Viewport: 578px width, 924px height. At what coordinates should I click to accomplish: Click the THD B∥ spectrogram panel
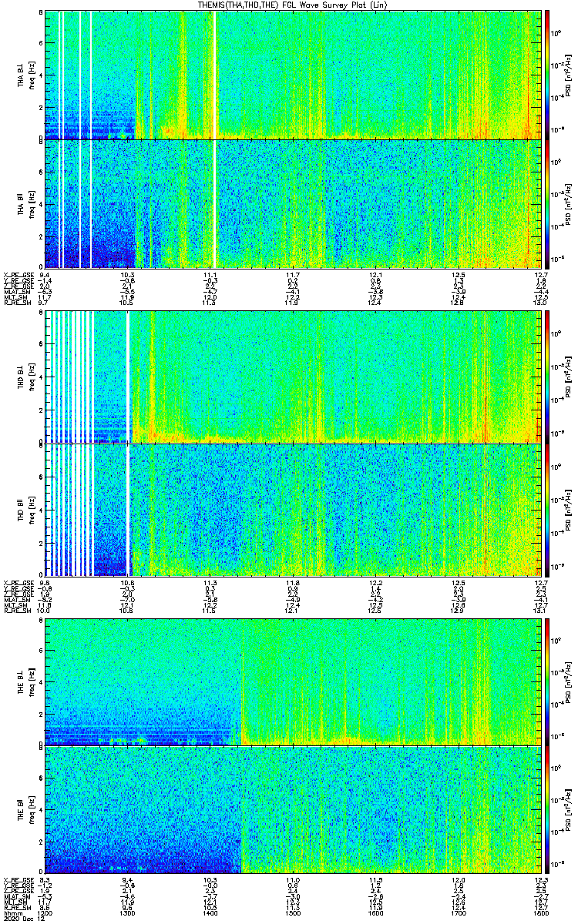(292, 509)
